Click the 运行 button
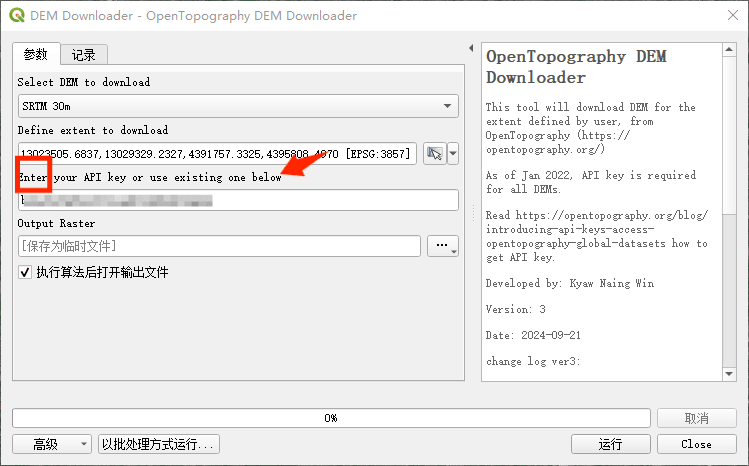749x466 pixels. [610, 444]
